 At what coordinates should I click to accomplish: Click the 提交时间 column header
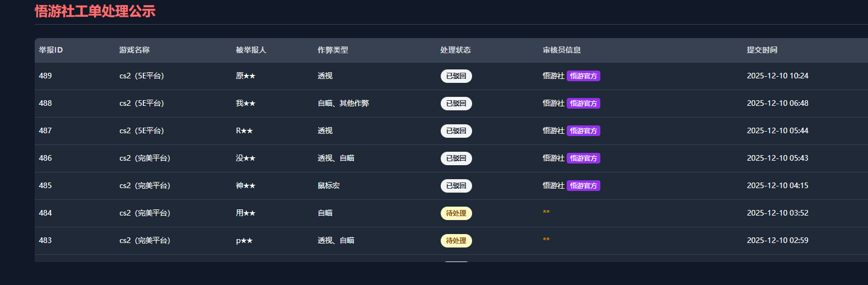click(x=762, y=50)
